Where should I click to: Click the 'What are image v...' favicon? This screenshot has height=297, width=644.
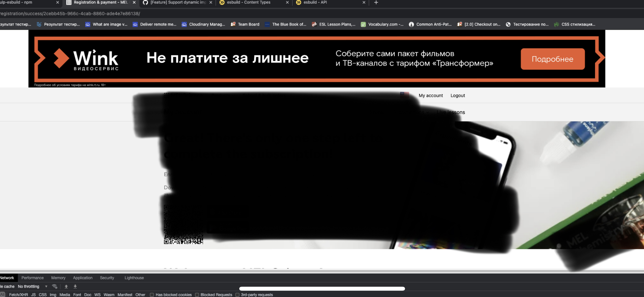click(x=88, y=24)
